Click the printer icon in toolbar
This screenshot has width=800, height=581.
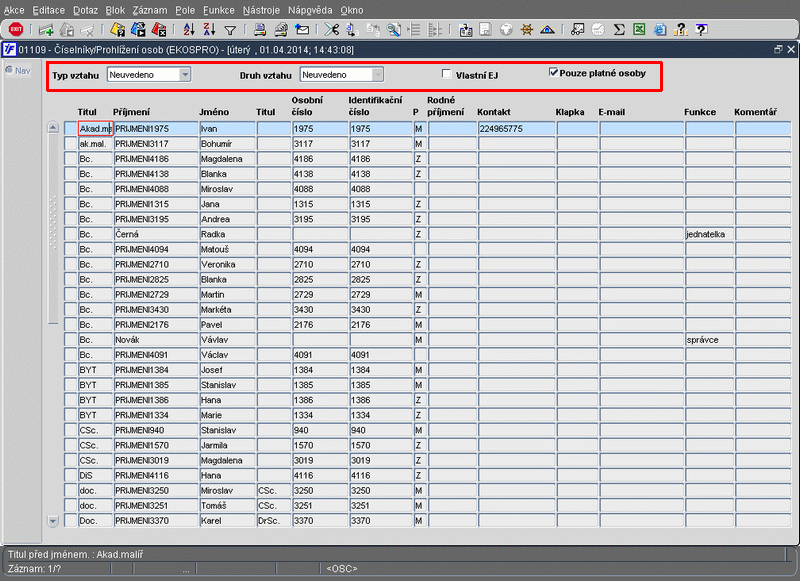pyautogui.click(x=260, y=30)
